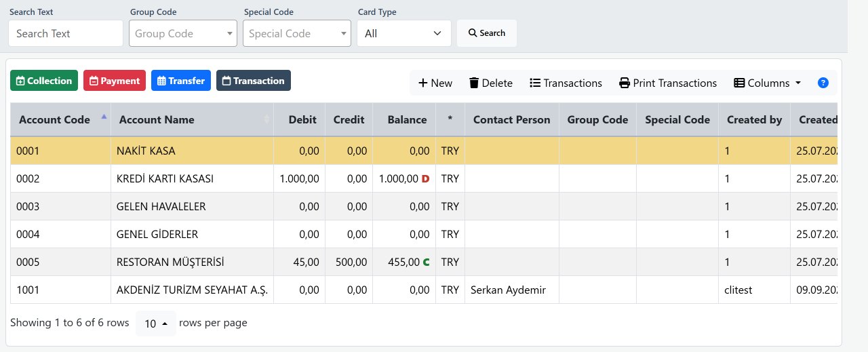Select the NAKİT KASA row

[x=424, y=151]
